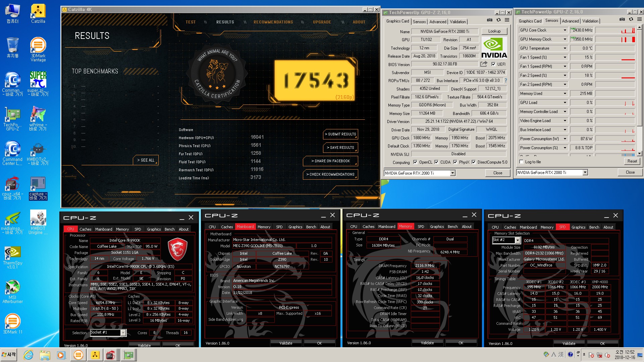This screenshot has height=362, width=644.
Task: Open the HWBOTx265 desktop shortcut
Action: pyautogui.click(x=38, y=153)
